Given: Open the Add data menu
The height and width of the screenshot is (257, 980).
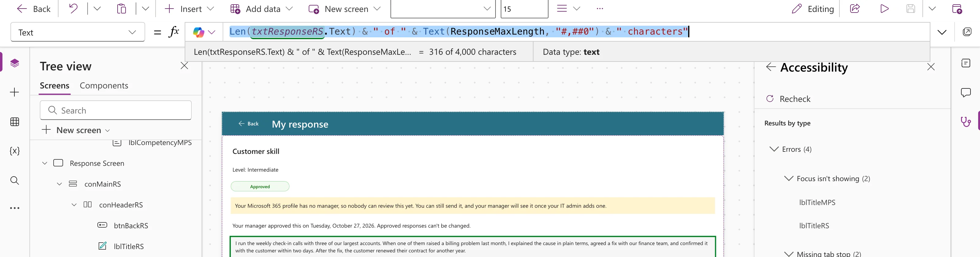Looking at the screenshot, I should [262, 9].
